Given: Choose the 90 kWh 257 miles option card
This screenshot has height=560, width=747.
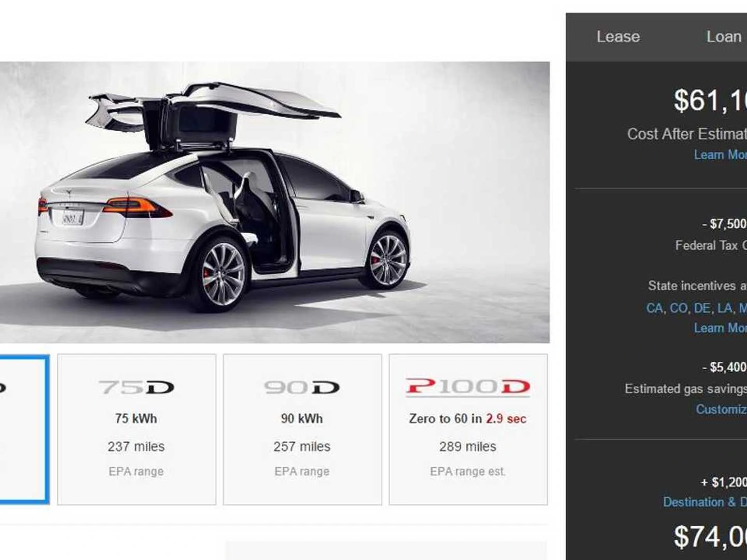Looking at the screenshot, I should coord(302,429).
